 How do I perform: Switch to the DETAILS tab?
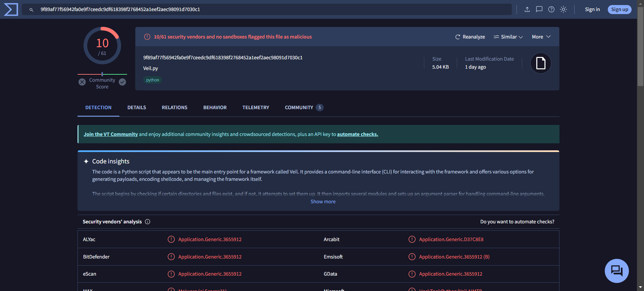[137, 107]
